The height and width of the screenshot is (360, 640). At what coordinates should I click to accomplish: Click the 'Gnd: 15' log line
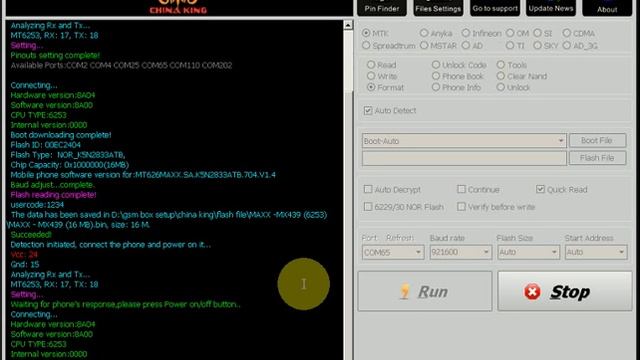point(24,264)
